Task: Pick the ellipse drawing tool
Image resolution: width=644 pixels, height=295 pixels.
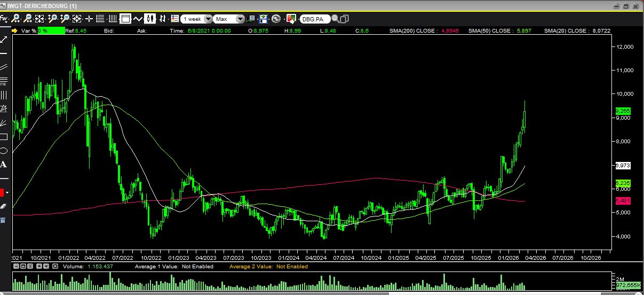Action: point(4,151)
